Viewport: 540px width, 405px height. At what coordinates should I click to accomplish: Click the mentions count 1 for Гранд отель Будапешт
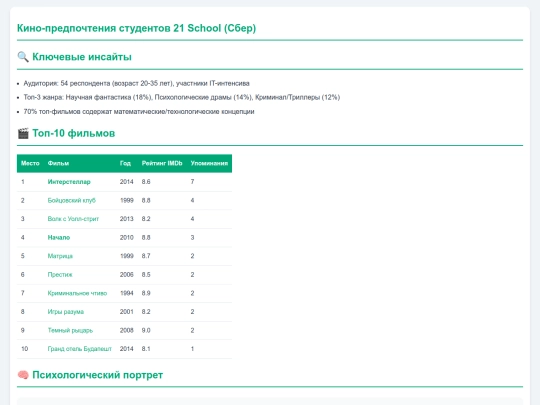pyautogui.click(x=193, y=349)
